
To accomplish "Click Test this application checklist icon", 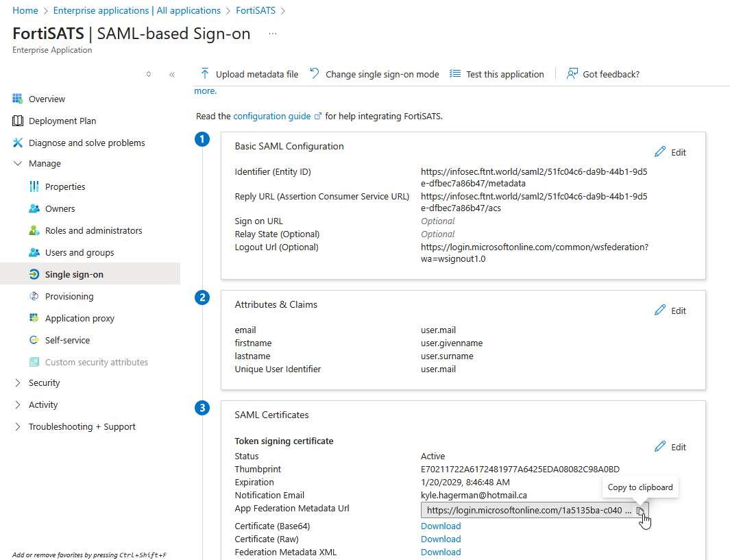I will pyautogui.click(x=455, y=73).
